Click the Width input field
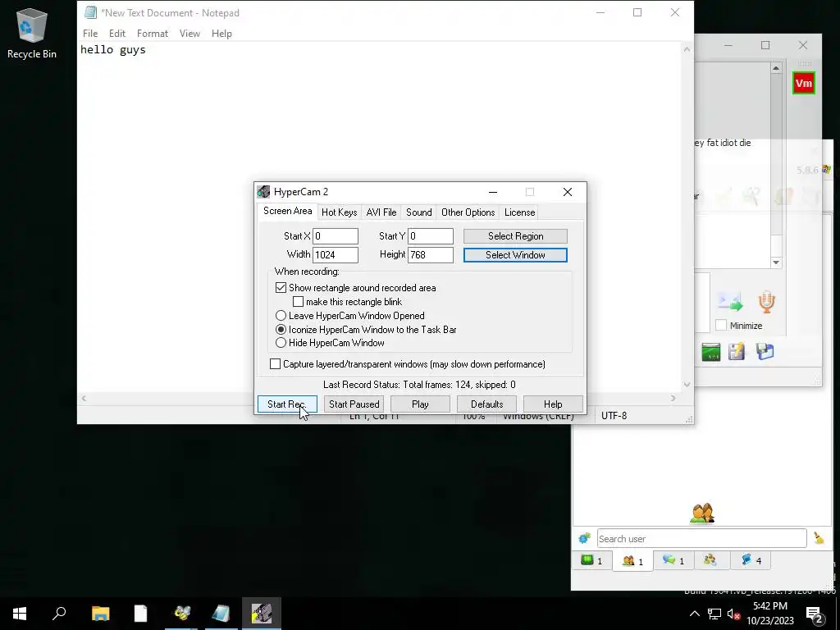The image size is (840, 630). pos(336,255)
